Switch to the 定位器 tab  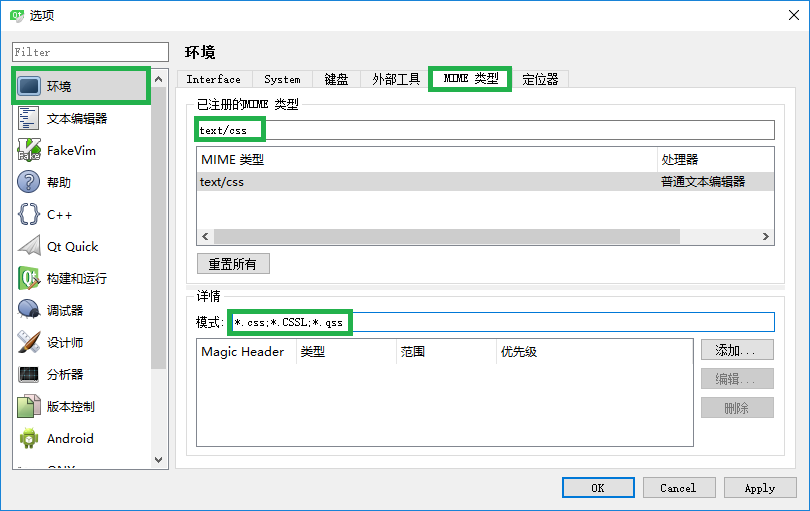[540, 80]
